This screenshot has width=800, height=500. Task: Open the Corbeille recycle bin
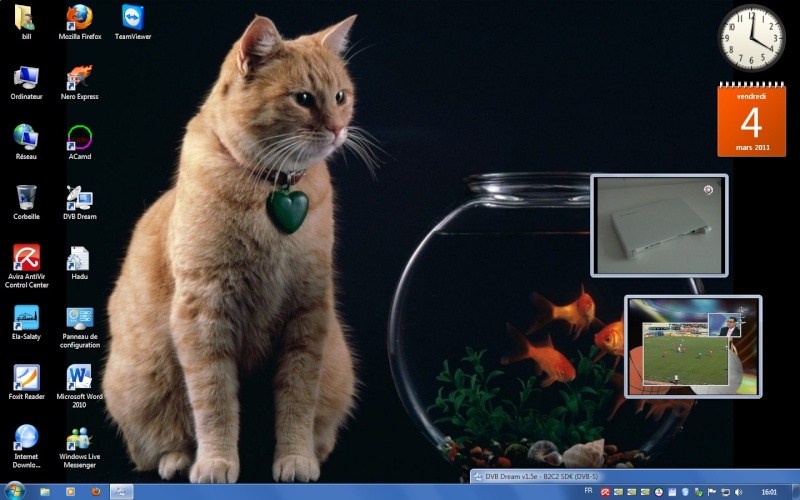coord(26,202)
